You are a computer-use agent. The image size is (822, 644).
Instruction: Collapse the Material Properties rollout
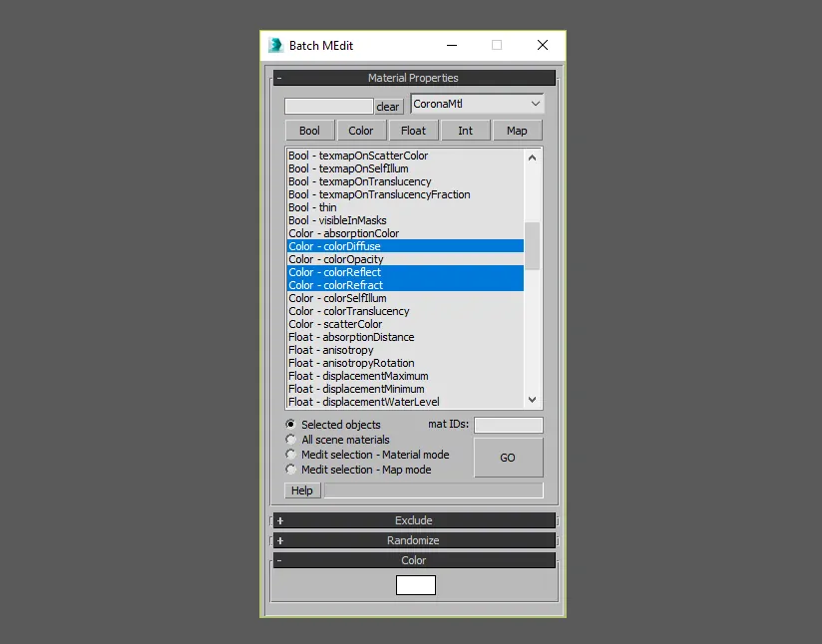coord(413,78)
